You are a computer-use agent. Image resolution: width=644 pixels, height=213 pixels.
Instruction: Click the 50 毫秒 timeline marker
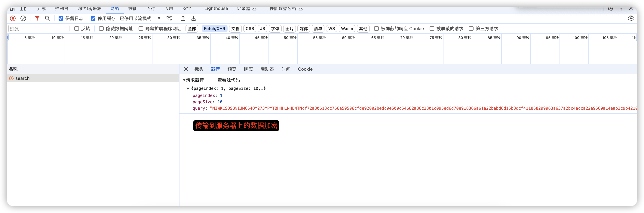point(290,38)
